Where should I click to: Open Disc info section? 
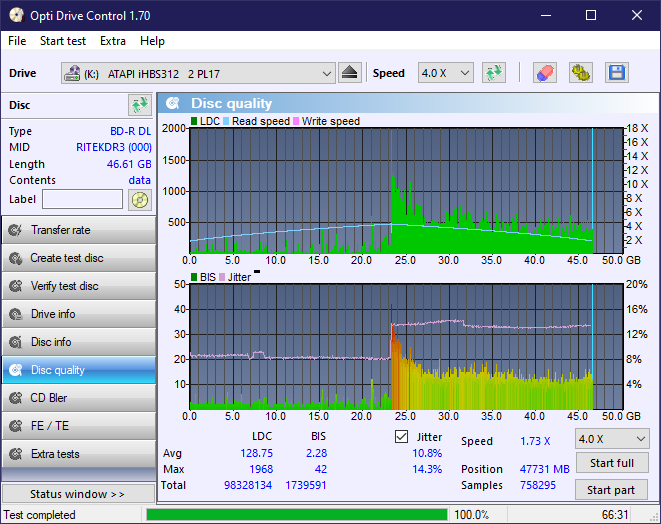[x=79, y=342]
